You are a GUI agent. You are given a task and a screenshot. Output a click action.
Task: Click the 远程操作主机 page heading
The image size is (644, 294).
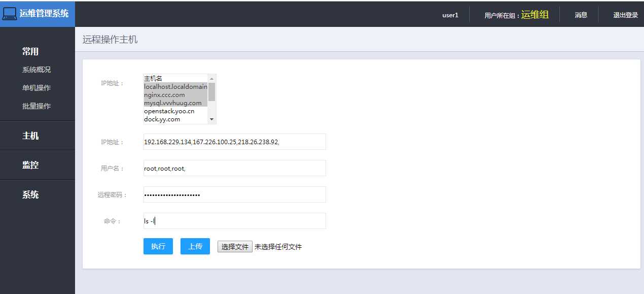point(110,40)
